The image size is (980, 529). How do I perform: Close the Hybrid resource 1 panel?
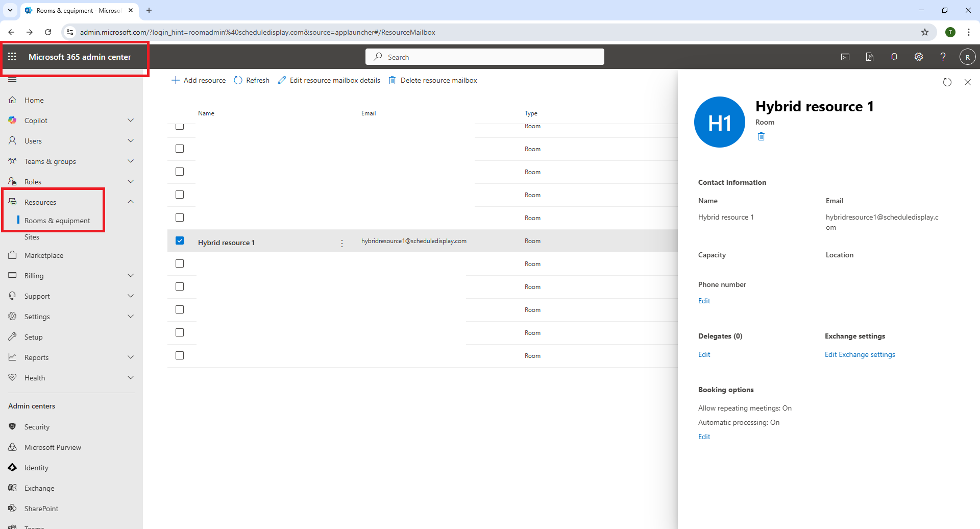968,82
